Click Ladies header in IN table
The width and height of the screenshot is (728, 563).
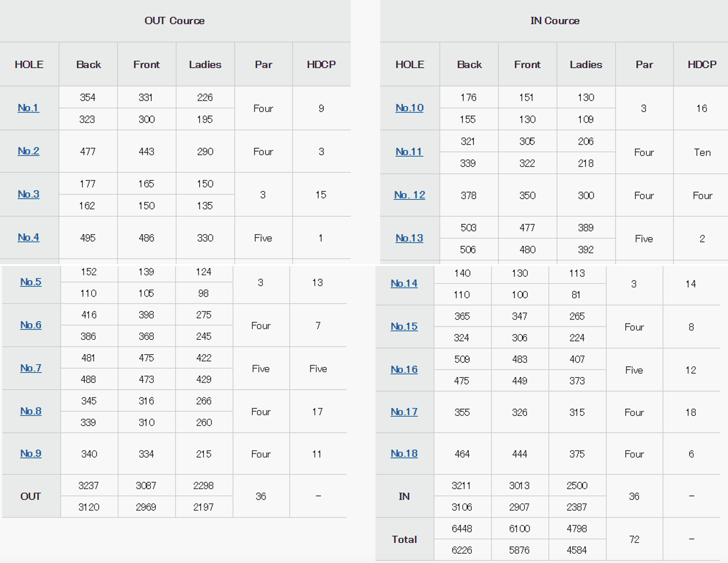pos(586,65)
